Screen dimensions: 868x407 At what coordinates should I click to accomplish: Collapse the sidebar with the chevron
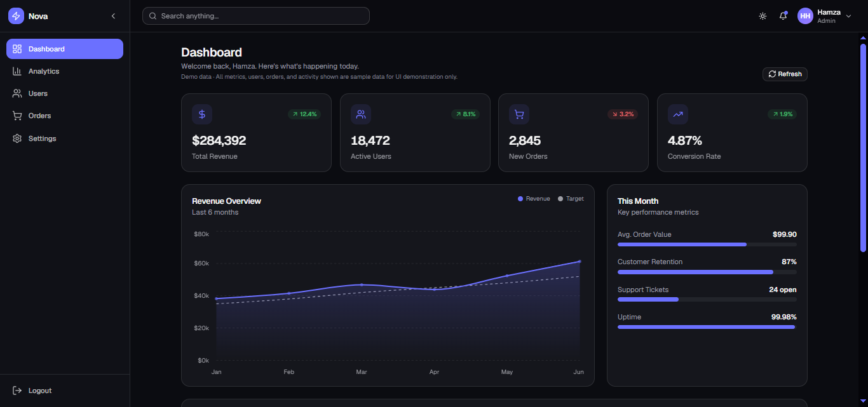pyautogui.click(x=113, y=16)
